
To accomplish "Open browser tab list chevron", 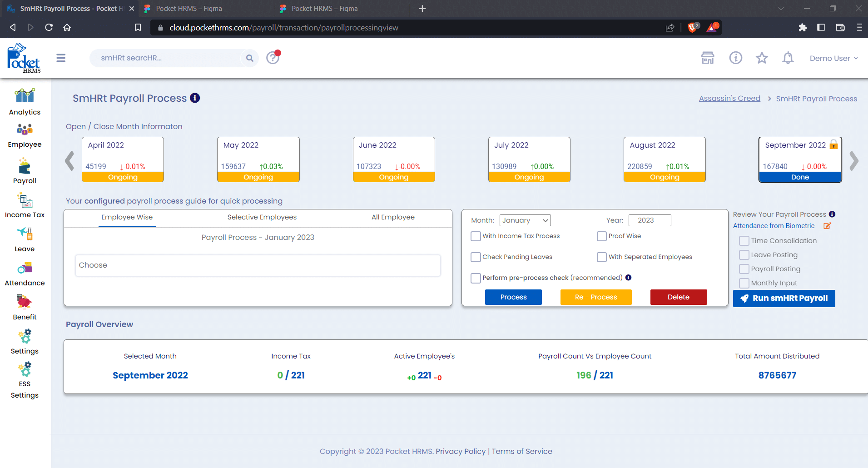I will point(781,8).
